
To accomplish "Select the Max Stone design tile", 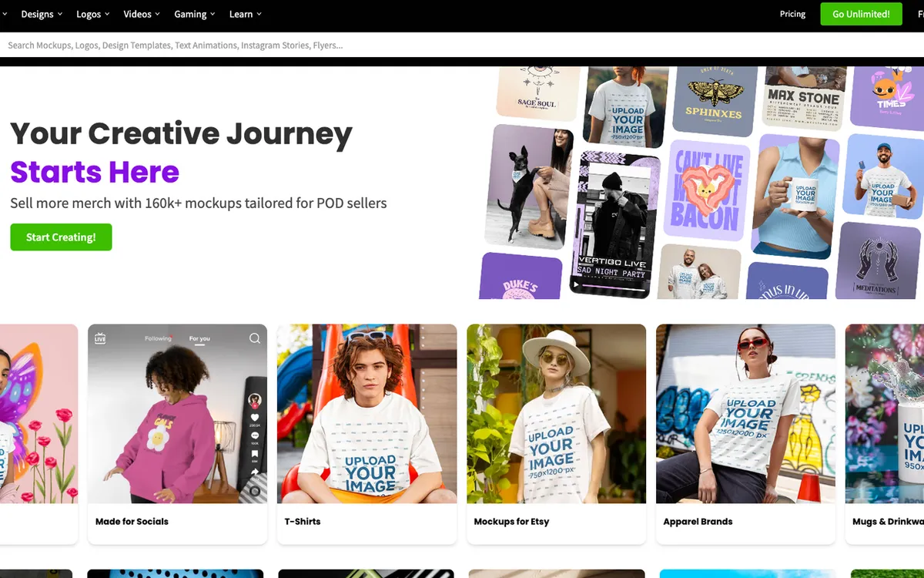I will pyautogui.click(x=802, y=99).
